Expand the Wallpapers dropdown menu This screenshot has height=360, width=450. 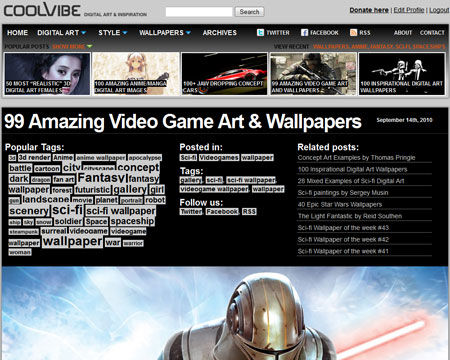tap(165, 33)
